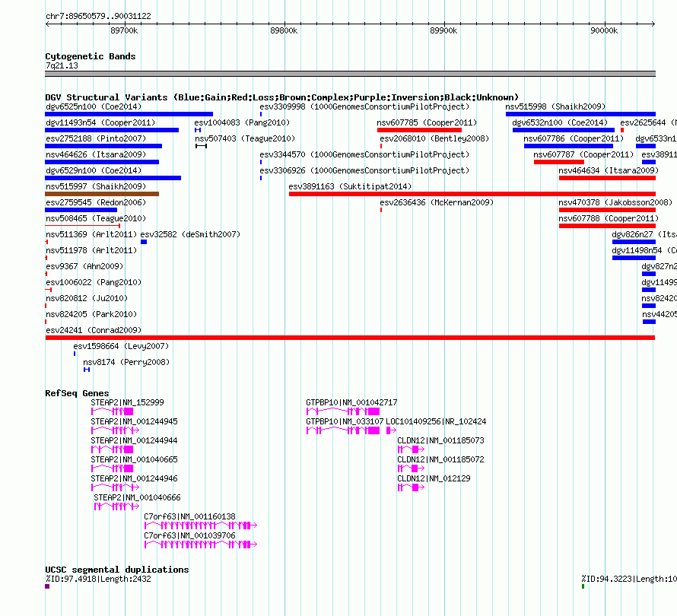Click the brown nsv515997 complex variant bar
The image size is (677, 616).
point(102,194)
